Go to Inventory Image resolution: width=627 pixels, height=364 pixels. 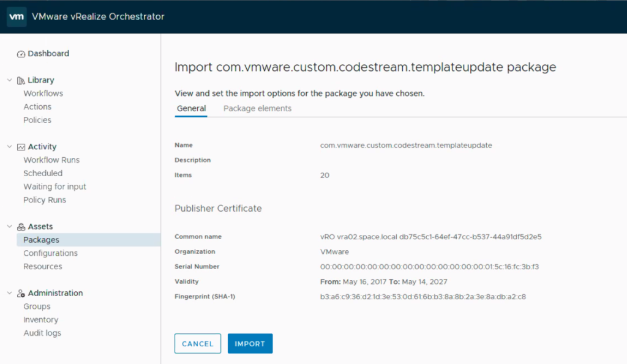coord(41,320)
